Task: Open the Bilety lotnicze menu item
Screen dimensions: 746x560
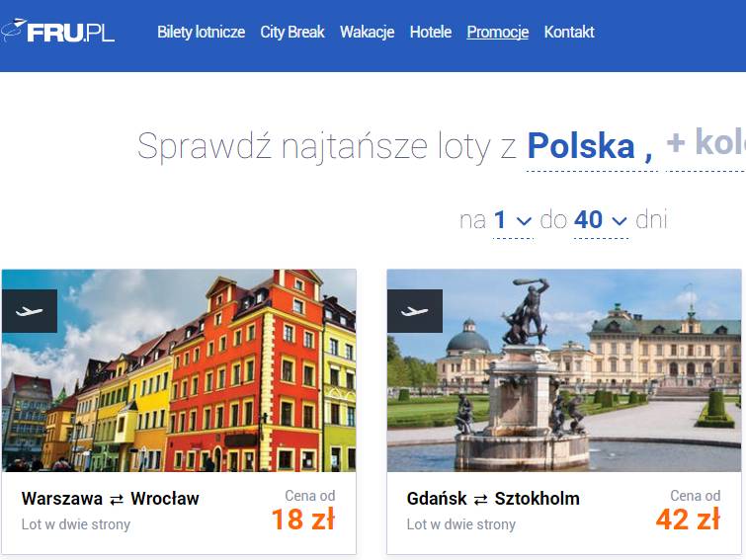Action: (201, 32)
